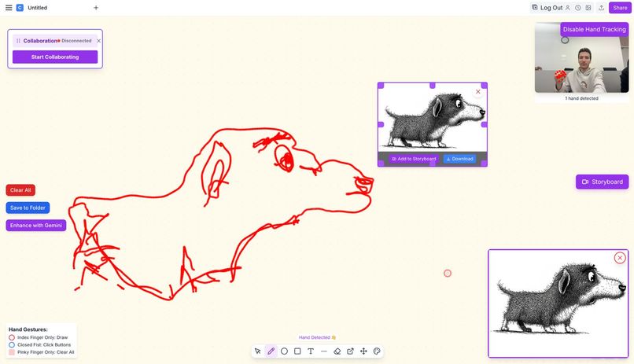
Task: Select the rectangle shape tool
Action: (297, 351)
